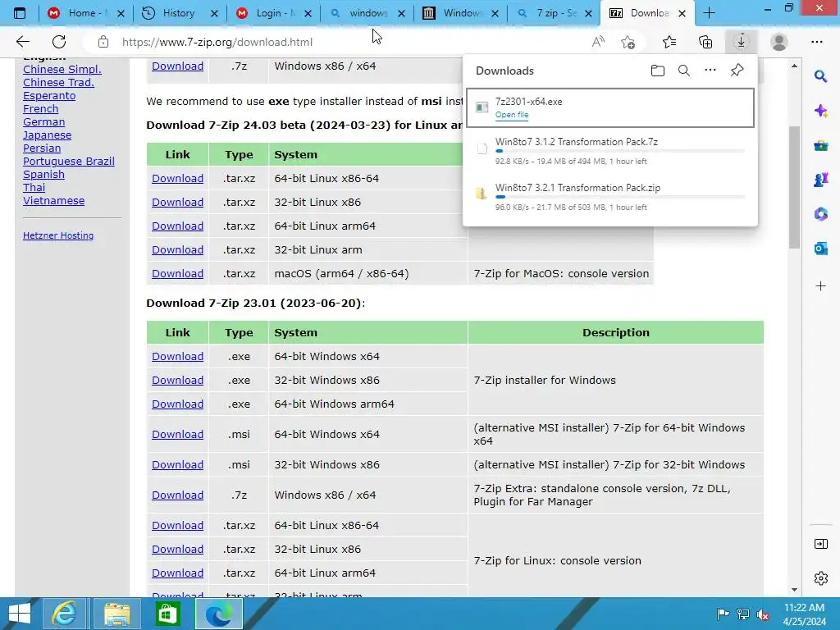
Task: Open sidebar Tools briefcase icon
Action: (820, 146)
